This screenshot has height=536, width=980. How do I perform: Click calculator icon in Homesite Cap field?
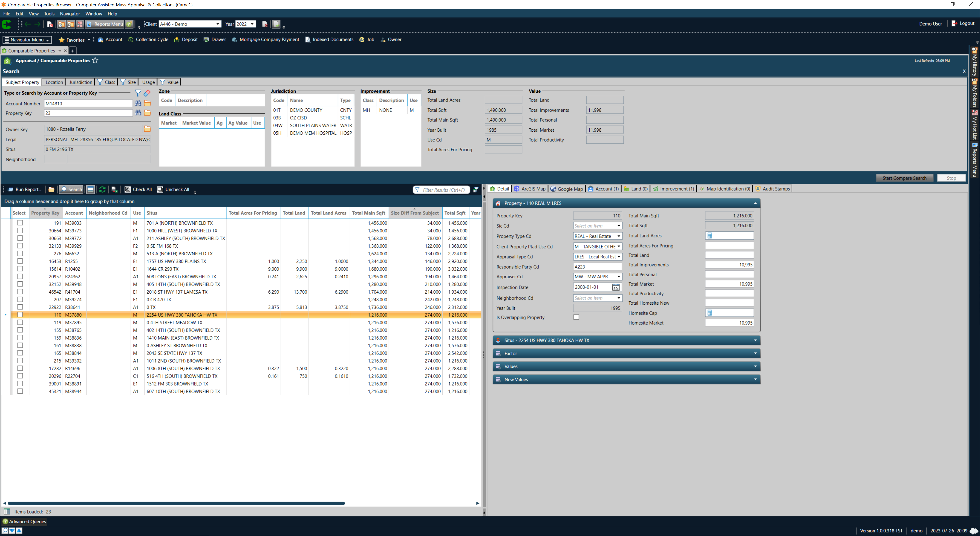710,313
